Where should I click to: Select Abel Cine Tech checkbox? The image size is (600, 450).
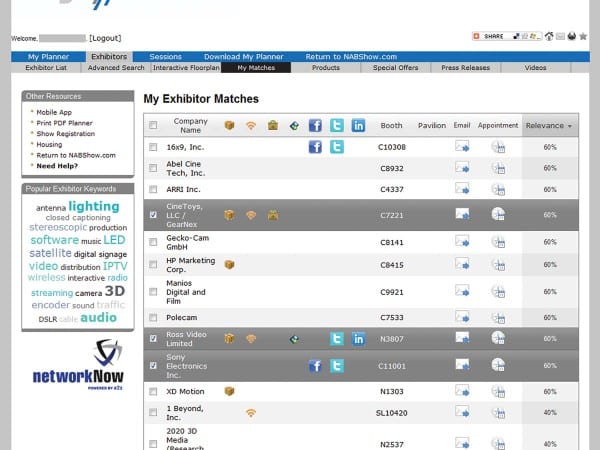(153, 168)
